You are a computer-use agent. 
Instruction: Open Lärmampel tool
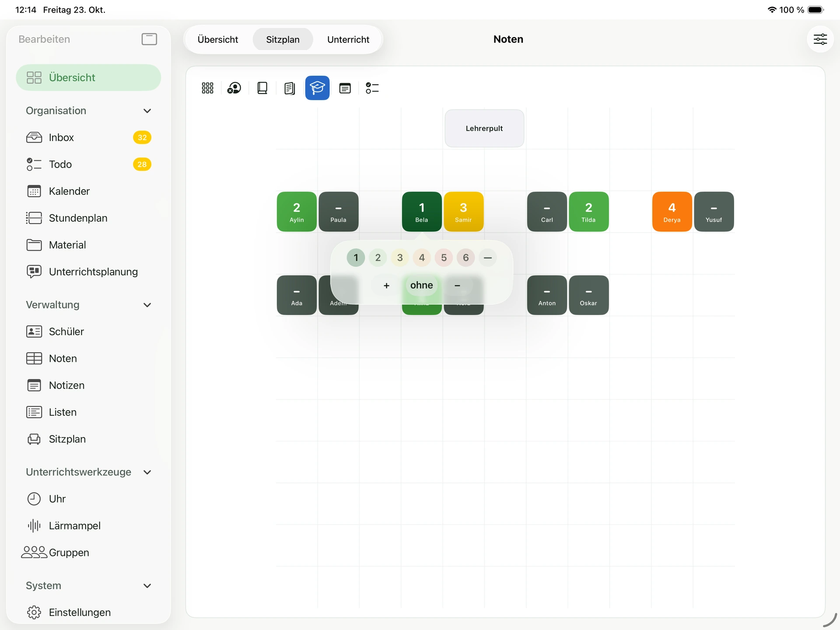tap(88, 525)
